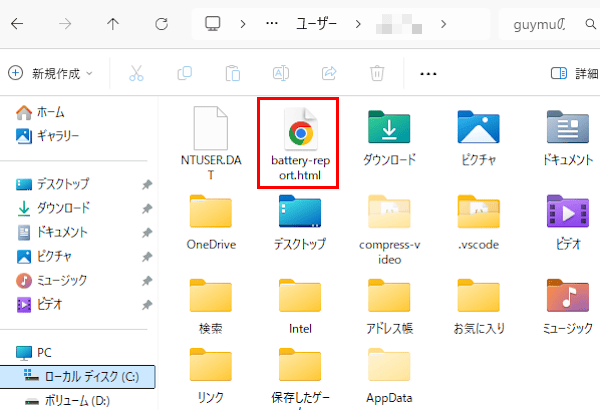Click the Share toolbar icon

(x=329, y=73)
